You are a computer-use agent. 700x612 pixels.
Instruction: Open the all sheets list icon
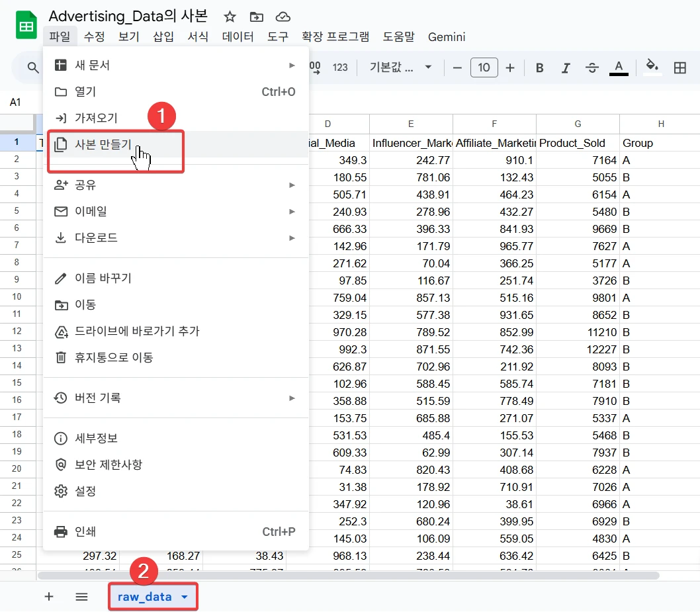click(81, 597)
